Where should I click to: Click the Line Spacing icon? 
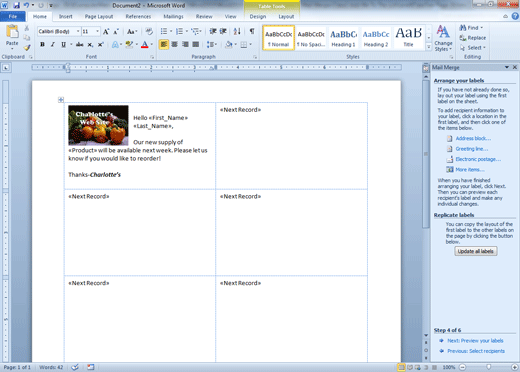tap(210, 44)
